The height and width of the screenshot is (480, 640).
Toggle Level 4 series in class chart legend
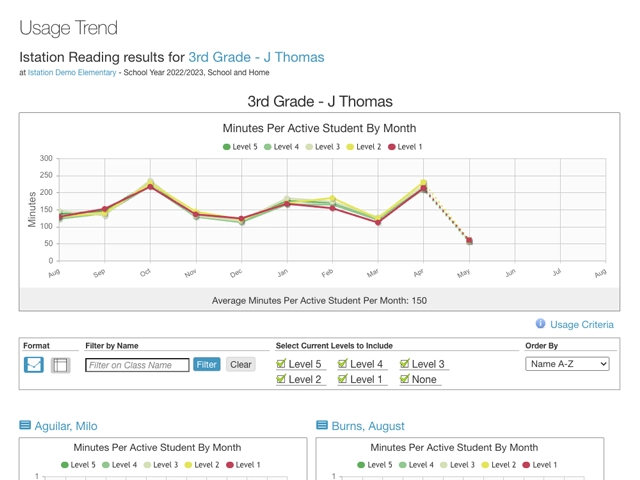pyautogui.click(x=282, y=147)
